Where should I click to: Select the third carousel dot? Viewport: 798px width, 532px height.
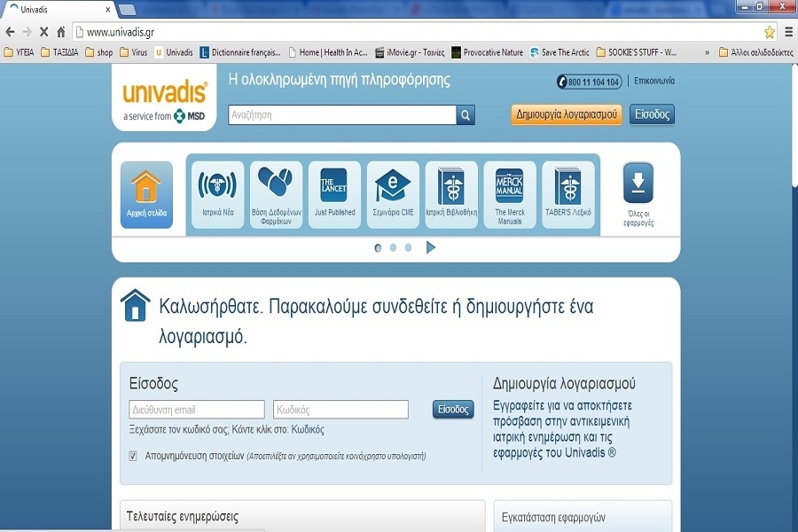pos(408,248)
